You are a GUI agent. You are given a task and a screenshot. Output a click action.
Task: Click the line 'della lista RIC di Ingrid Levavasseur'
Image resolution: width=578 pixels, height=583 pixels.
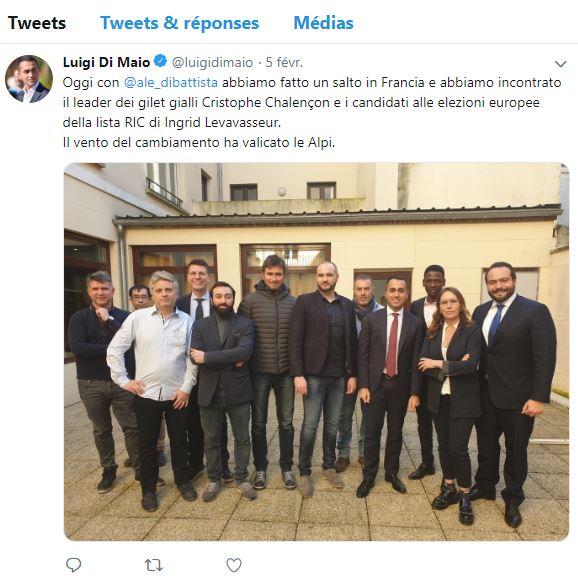(x=172, y=122)
